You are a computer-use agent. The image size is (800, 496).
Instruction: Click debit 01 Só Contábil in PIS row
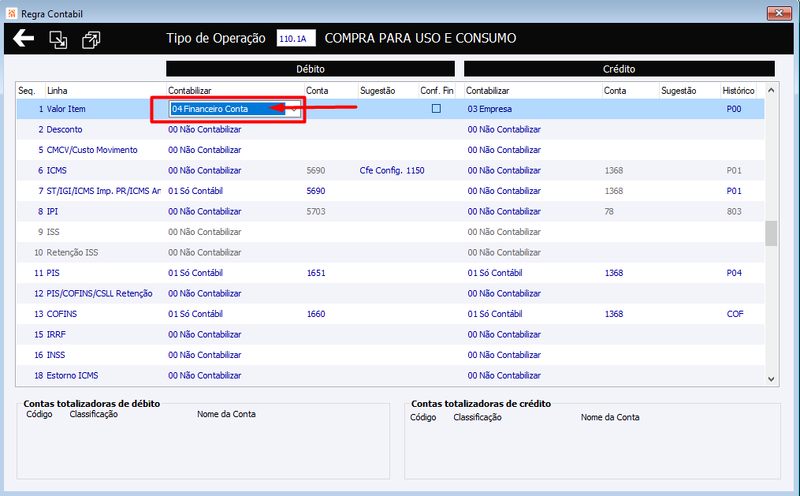(195, 272)
